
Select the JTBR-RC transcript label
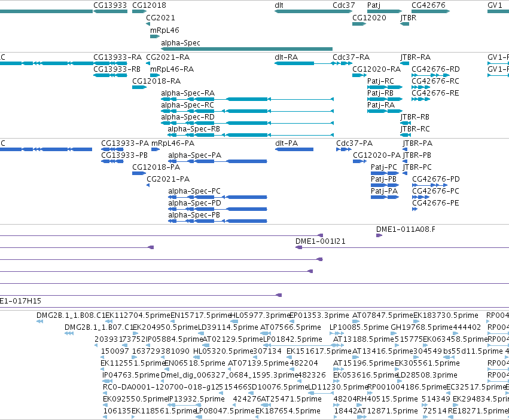coord(415,129)
